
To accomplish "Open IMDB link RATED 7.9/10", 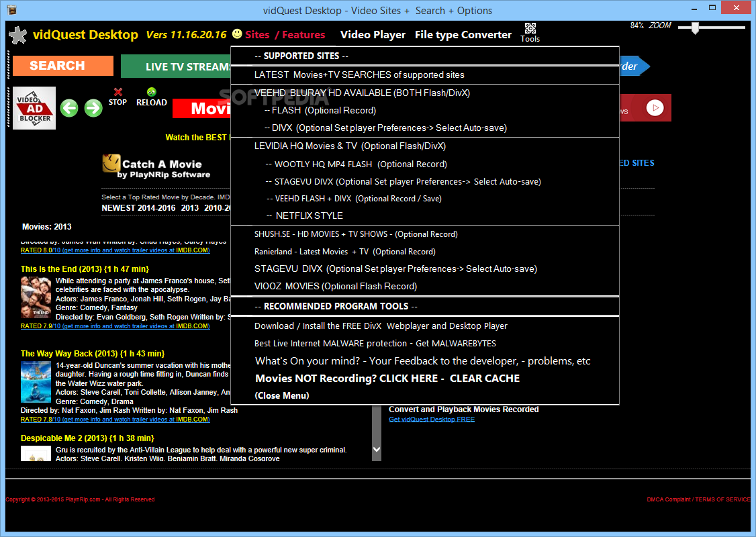I will [x=115, y=326].
